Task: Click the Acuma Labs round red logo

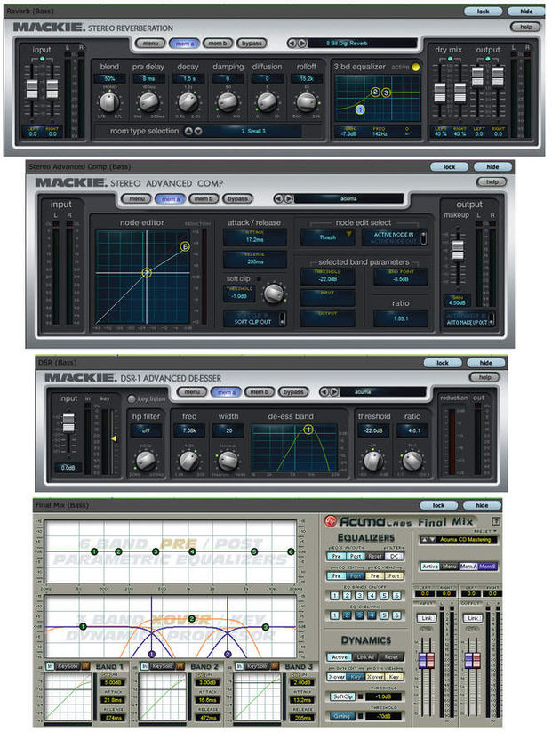Action: click(x=331, y=521)
